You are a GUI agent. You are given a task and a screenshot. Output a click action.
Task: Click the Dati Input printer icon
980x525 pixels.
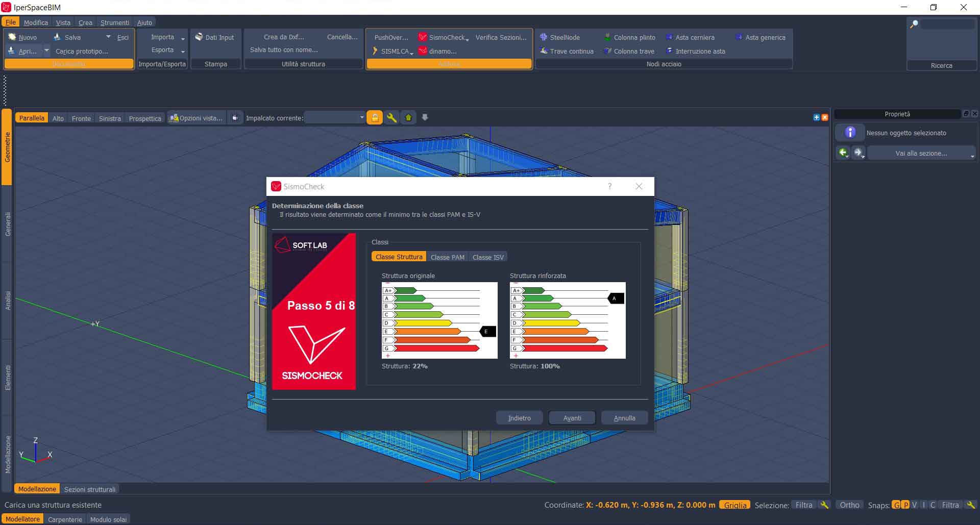[x=199, y=37]
